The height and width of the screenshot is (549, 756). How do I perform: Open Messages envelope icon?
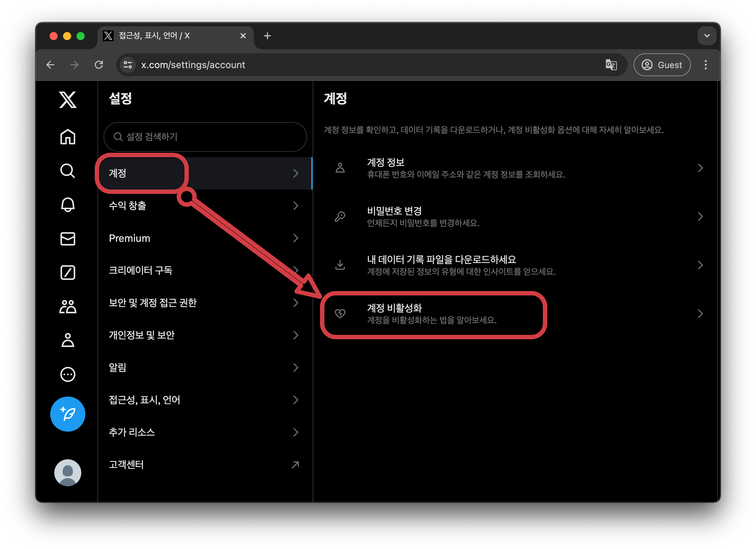68,239
